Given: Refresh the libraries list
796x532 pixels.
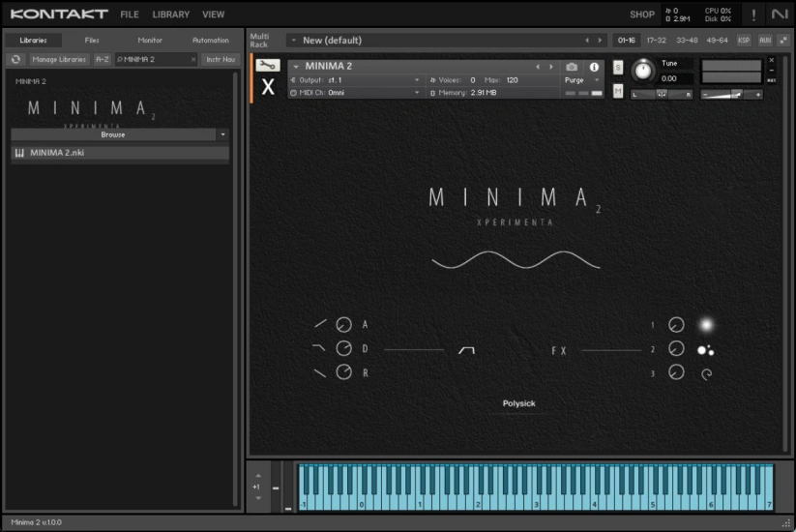Looking at the screenshot, I should (x=15, y=60).
